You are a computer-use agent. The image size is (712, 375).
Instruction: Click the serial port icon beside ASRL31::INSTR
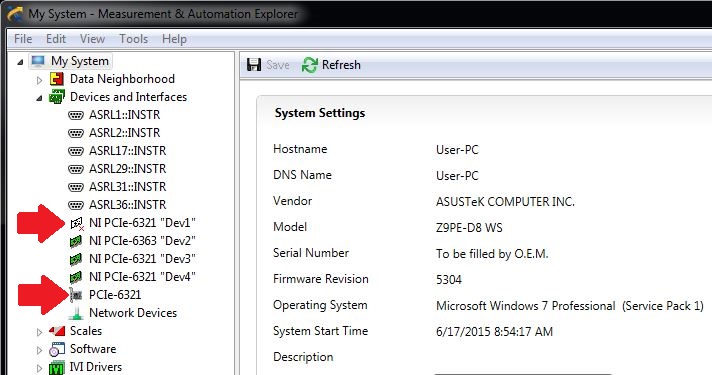[75, 187]
